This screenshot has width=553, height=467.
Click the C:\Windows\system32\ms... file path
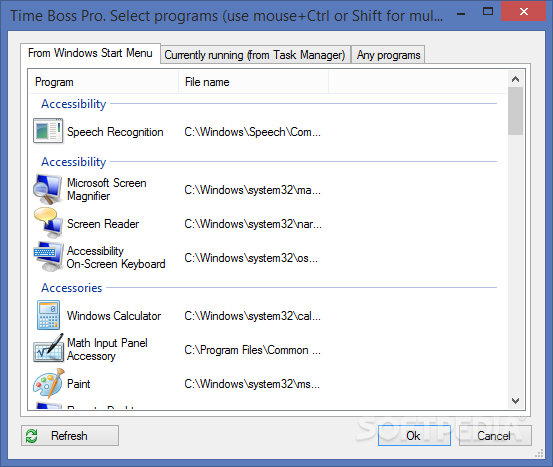pos(252,384)
